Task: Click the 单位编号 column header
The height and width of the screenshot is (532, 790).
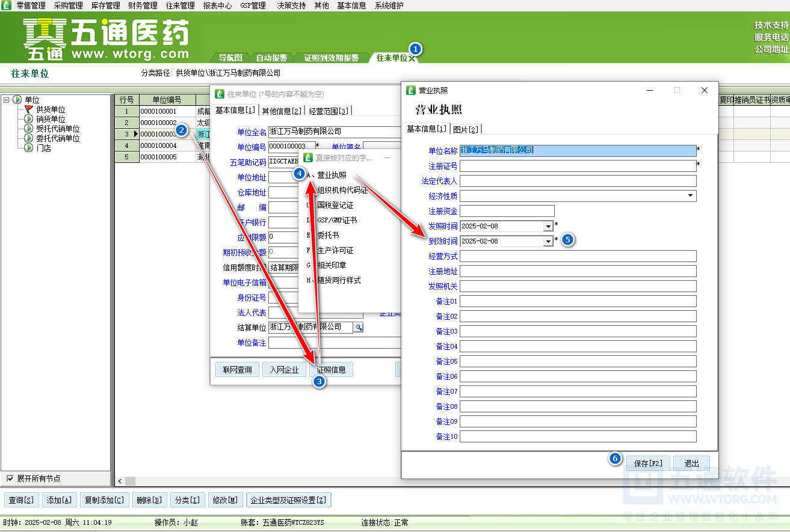Action: [167, 100]
